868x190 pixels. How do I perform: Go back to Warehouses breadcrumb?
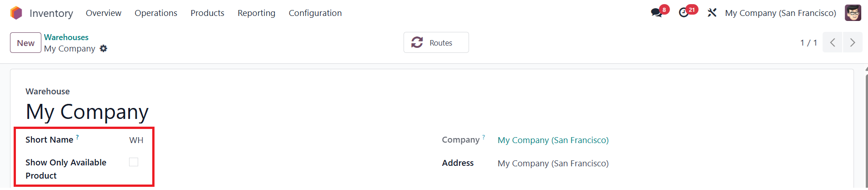click(x=66, y=37)
